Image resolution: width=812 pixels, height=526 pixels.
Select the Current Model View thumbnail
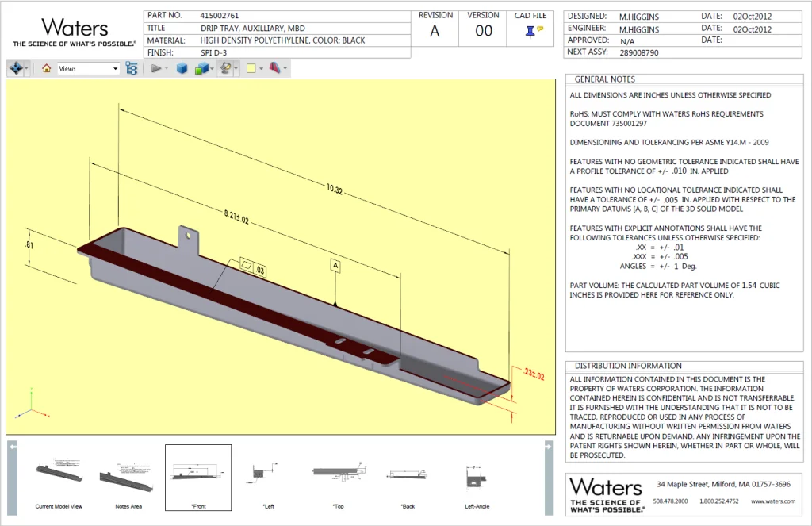tap(59, 476)
